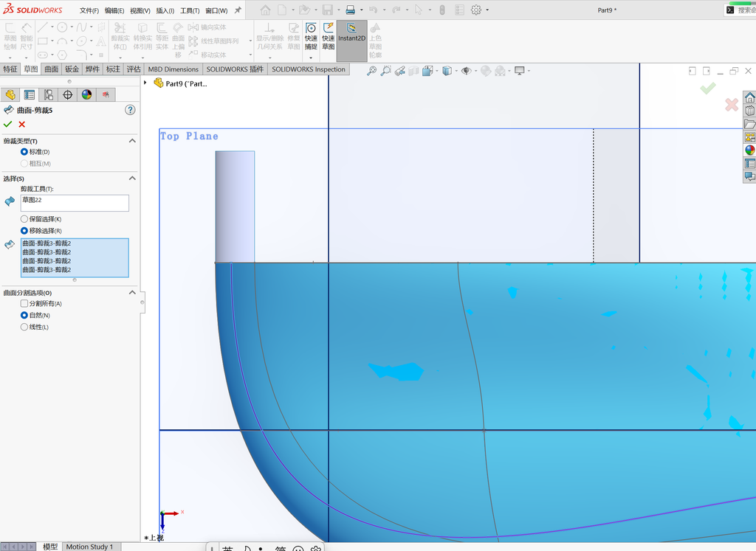
Task: Open the 快速捕捉 dropdown arrow
Action: 311,58
